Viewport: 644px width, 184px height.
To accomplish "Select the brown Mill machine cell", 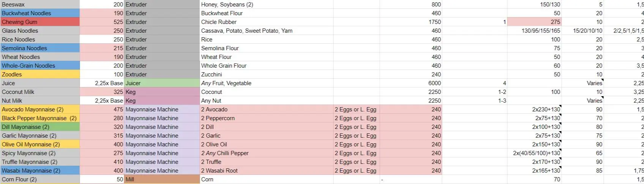I will pyautogui.click(x=162, y=179).
